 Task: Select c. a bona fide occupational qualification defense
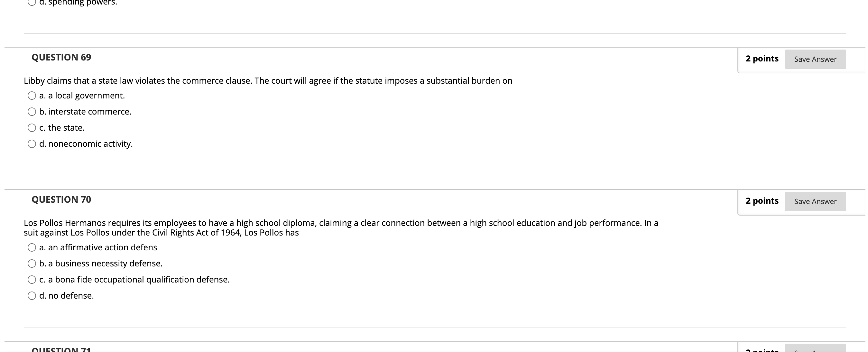point(31,279)
